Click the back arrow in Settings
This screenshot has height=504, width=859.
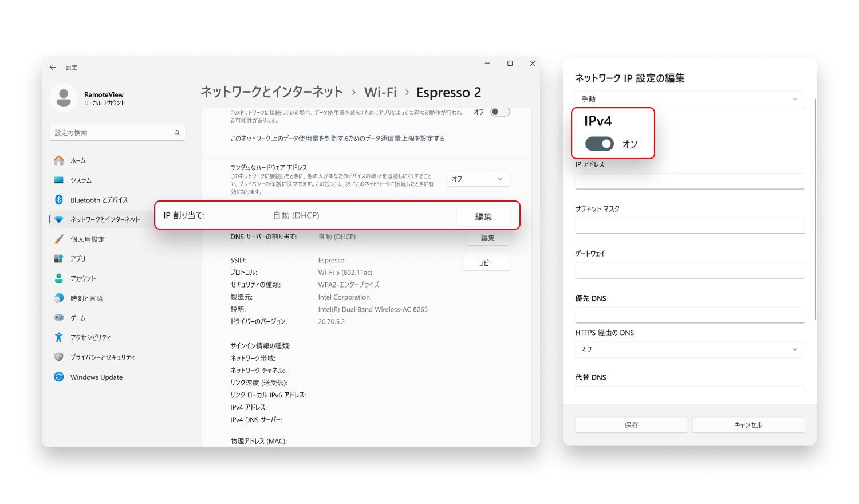tap(52, 67)
